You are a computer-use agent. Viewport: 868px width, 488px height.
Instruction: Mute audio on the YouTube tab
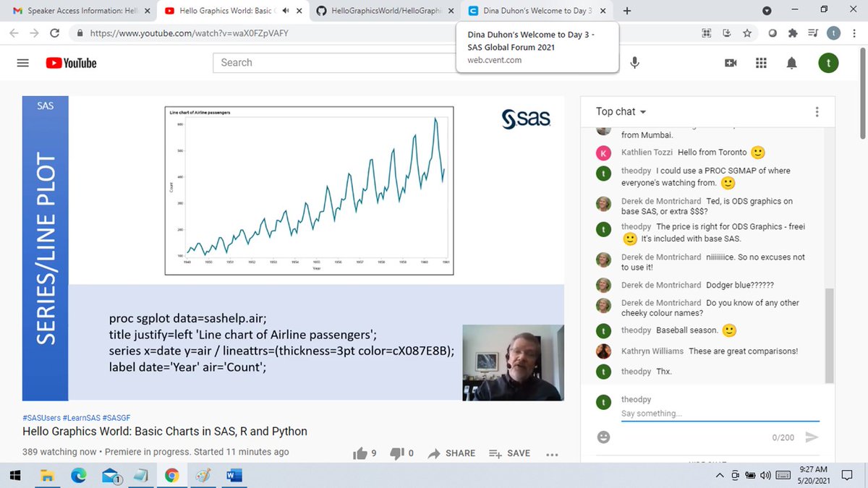[286, 11]
